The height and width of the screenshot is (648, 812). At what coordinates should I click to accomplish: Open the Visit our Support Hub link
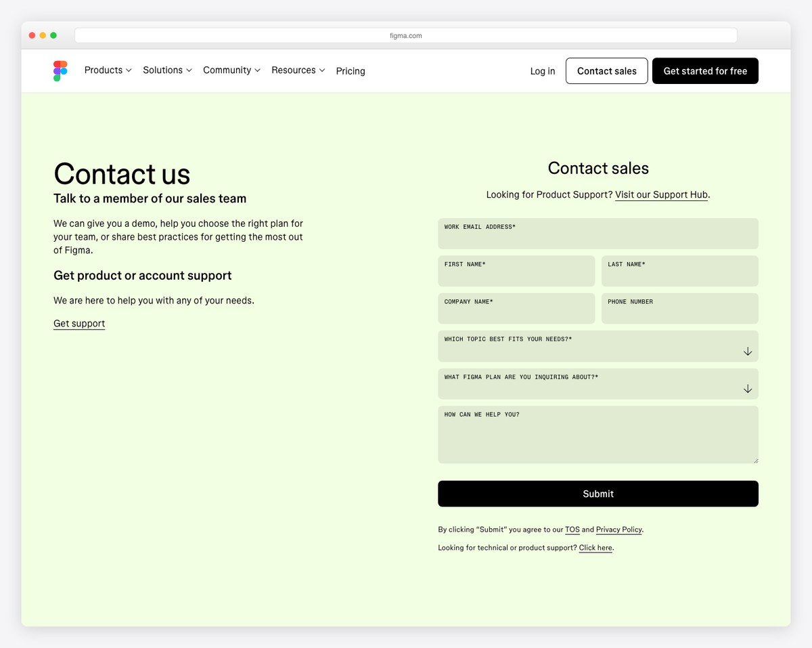tap(661, 194)
